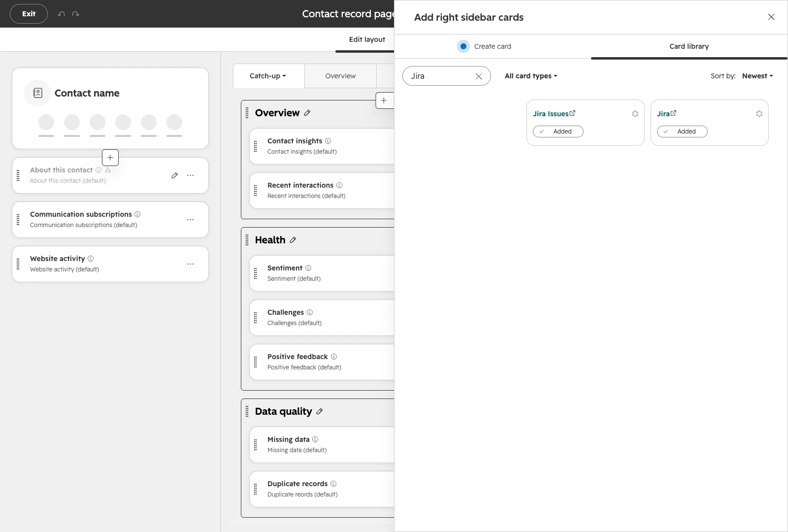This screenshot has width=788, height=532.
Task: Click the Duplicate records (default) subtitle
Action: [302, 495]
